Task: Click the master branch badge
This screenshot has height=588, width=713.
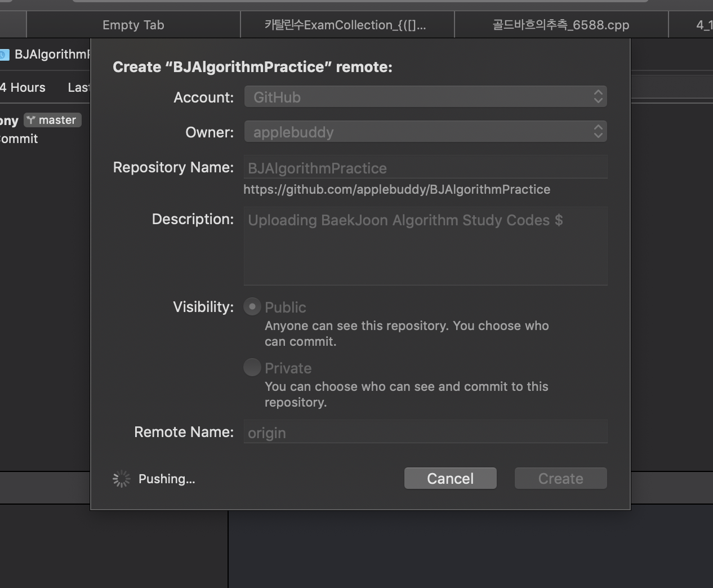Action: pyautogui.click(x=52, y=120)
